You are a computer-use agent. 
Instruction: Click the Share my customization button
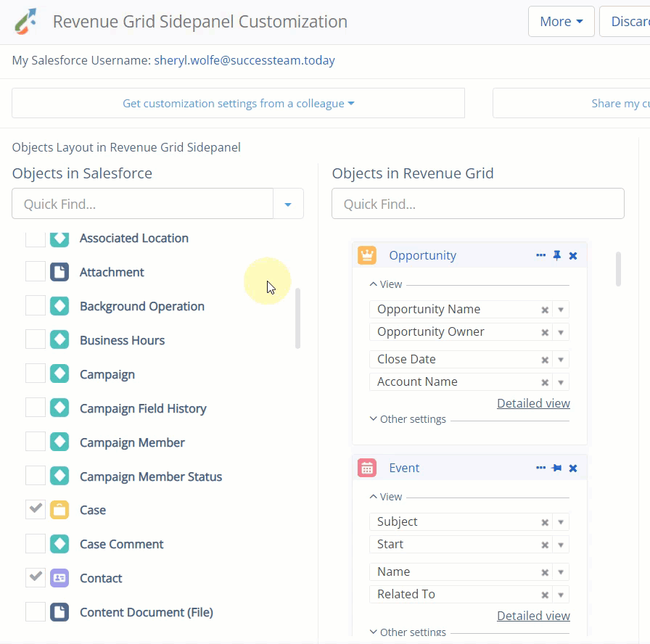pyautogui.click(x=571, y=103)
